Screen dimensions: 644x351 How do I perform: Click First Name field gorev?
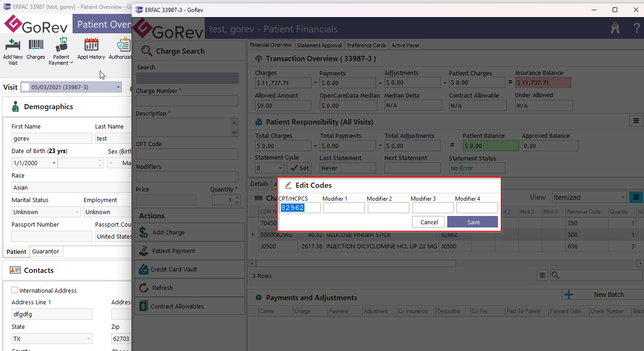52,138
